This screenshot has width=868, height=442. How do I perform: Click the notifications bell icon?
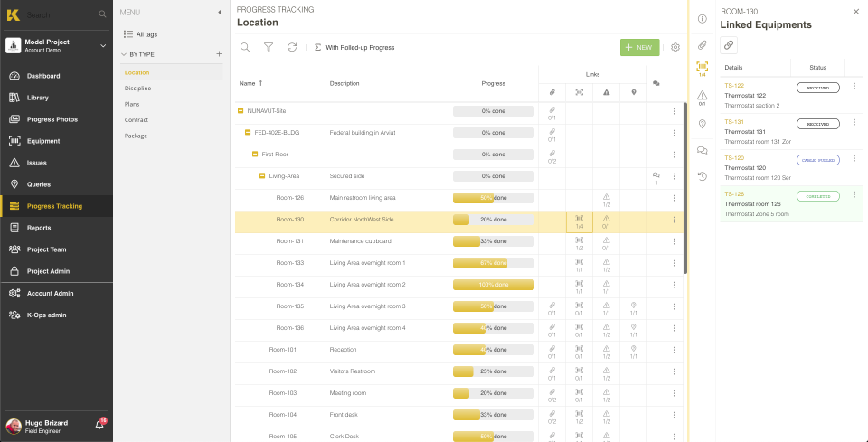[99, 424]
